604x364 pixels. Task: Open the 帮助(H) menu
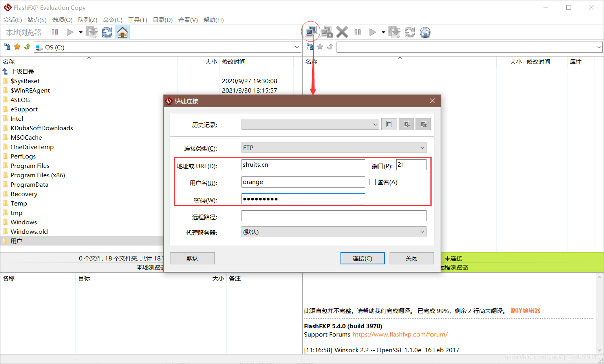pos(214,20)
